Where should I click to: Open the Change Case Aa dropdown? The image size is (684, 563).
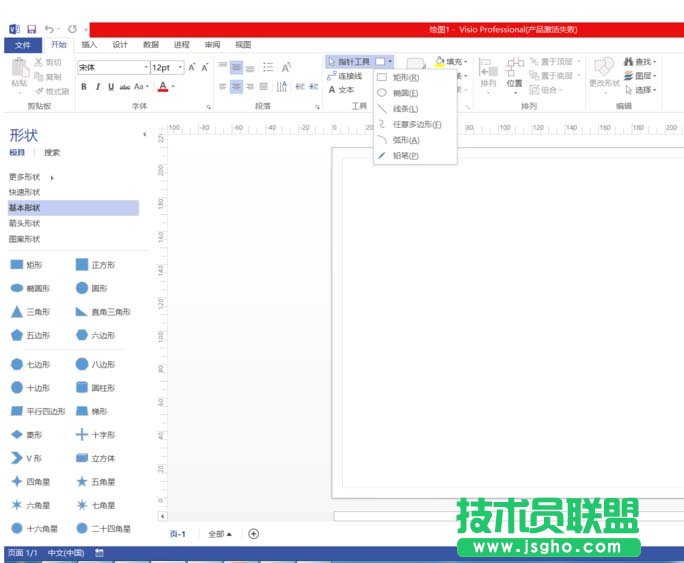(x=141, y=86)
